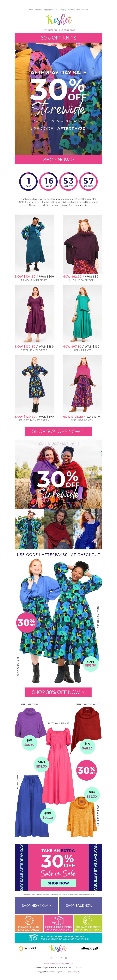The height and width of the screenshot is (980, 117).
Task: Click SHOP NOW > hero banner button
Action: (x=58, y=159)
